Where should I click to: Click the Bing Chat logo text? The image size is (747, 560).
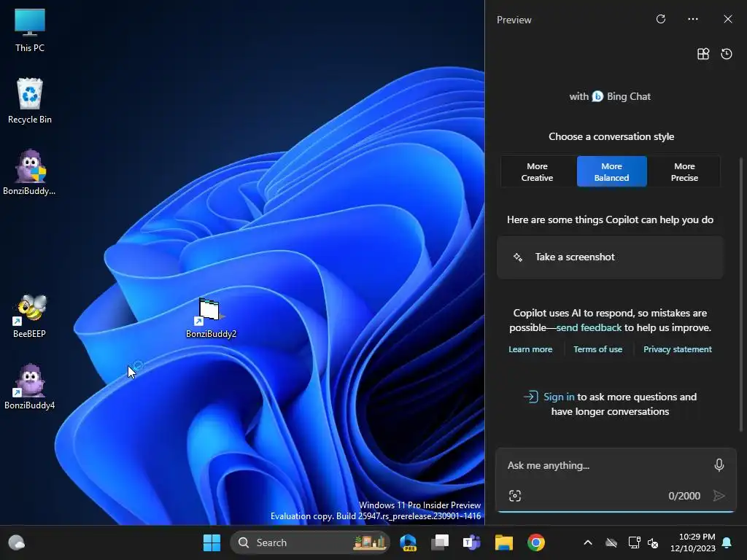coord(622,97)
